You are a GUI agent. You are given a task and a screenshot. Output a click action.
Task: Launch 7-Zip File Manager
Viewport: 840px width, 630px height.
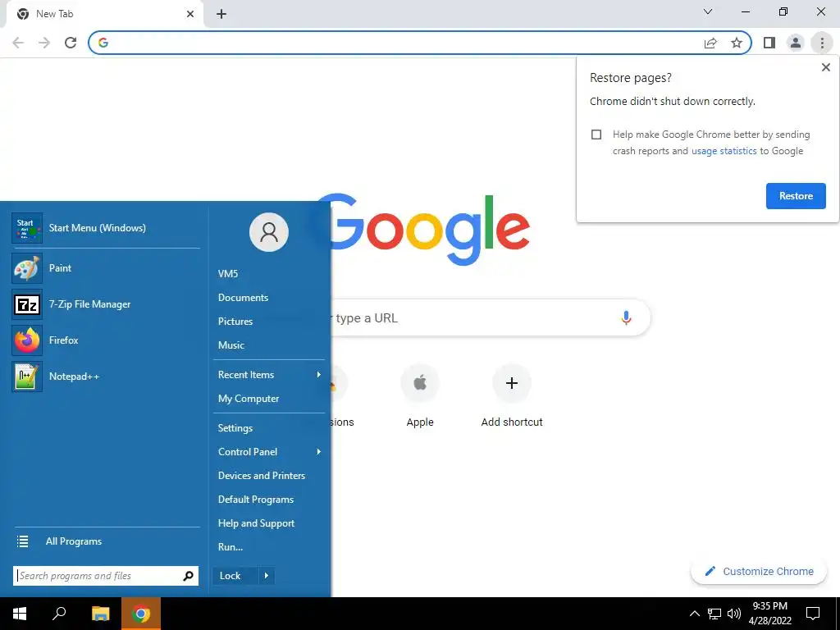click(x=106, y=304)
